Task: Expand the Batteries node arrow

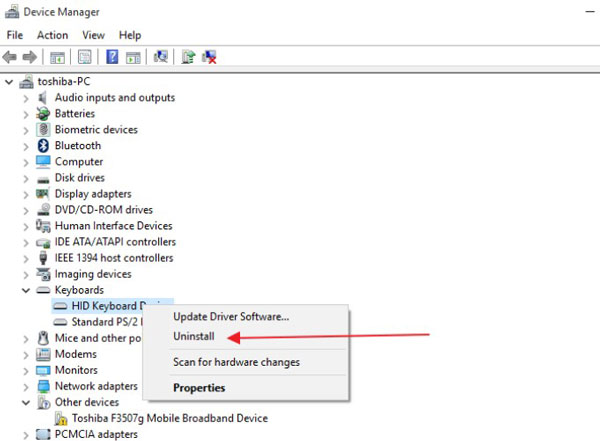Action: 26,114
